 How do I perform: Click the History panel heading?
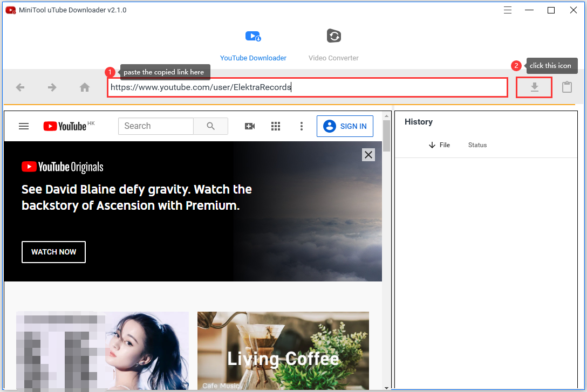419,122
